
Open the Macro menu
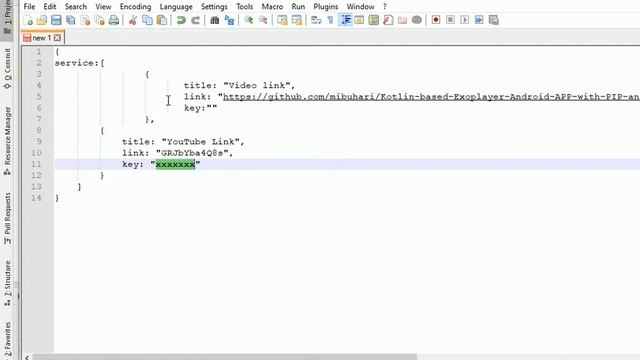pos(272,7)
